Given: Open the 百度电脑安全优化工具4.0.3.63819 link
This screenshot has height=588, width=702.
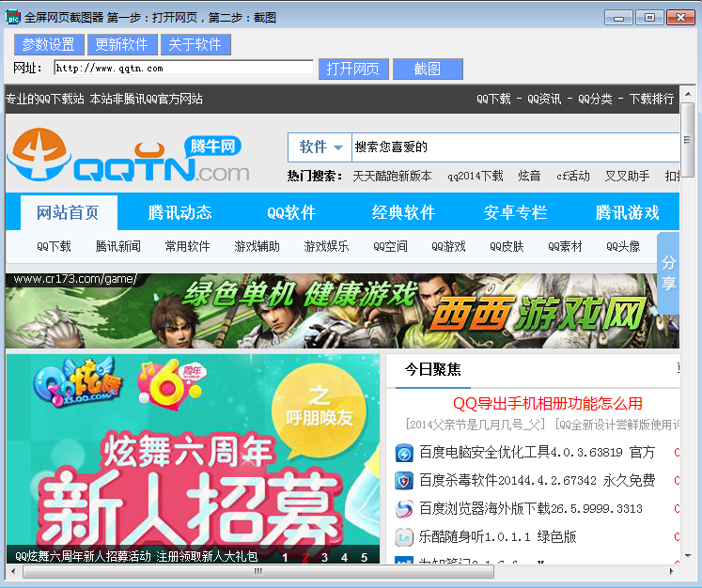Looking at the screenshot, I should coord(537,453).
